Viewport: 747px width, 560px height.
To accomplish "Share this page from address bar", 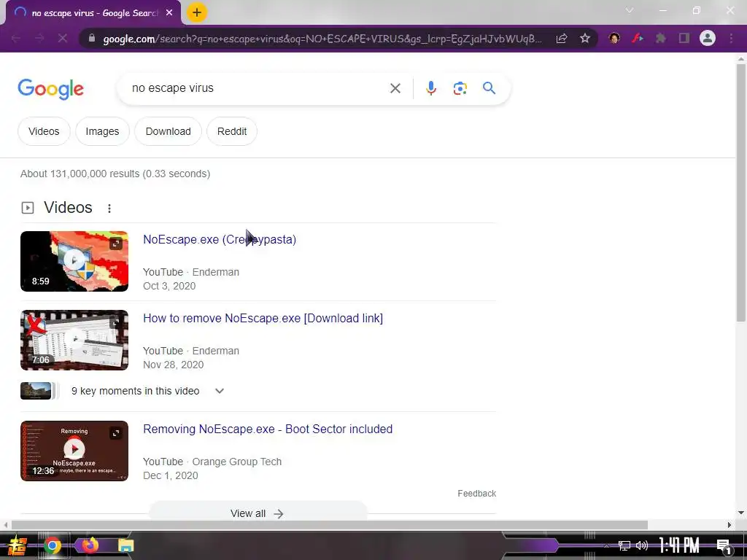I will [562, 39].
